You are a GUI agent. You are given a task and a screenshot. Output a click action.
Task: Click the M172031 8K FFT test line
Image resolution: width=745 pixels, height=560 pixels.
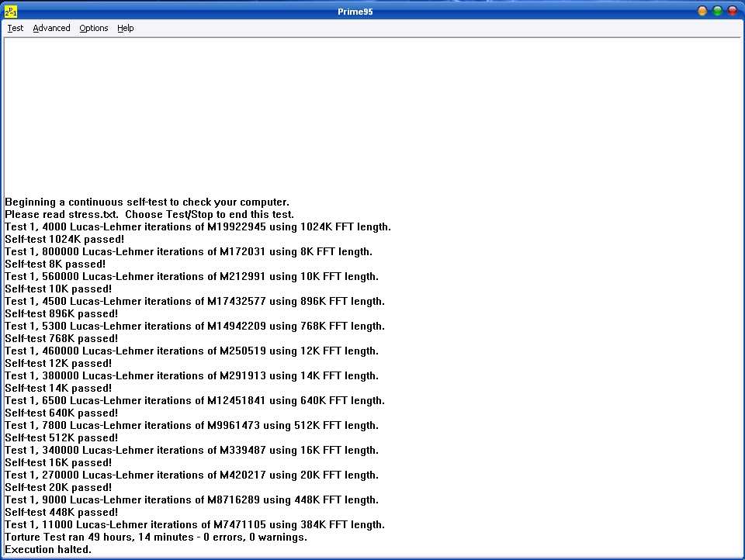tap(188, 252)
